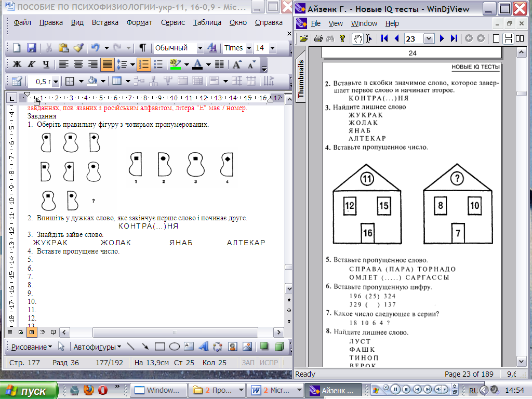Open the style dropdown showing Обычный
Image resolution: width=532 pixels, height=399 pixels.
(x=200, y=48)
